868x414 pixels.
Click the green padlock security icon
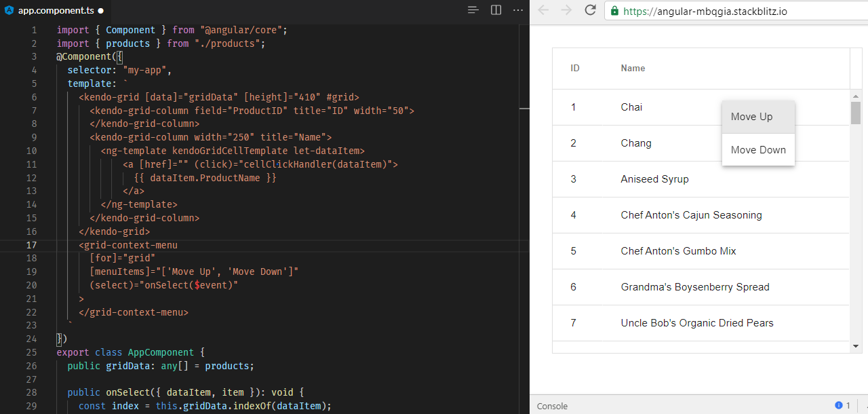point(614,11)
